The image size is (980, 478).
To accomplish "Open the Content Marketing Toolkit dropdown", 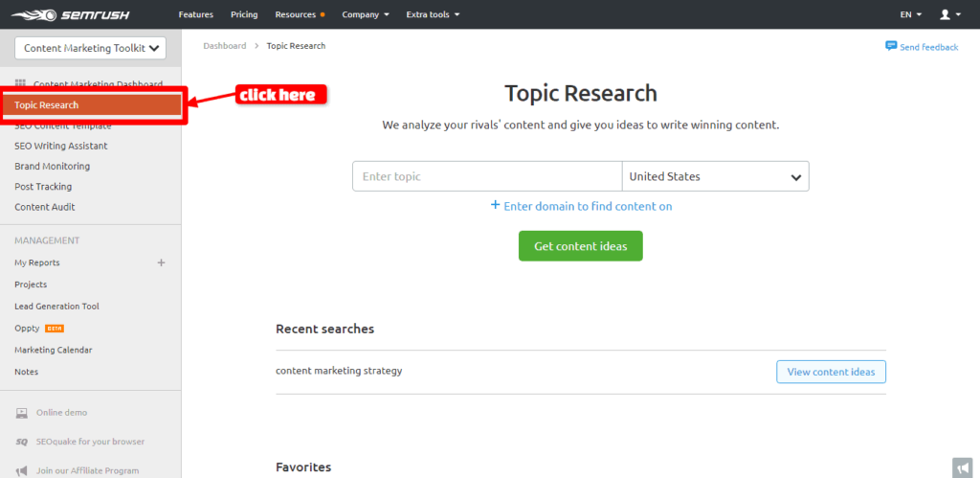I will [90, 48].
